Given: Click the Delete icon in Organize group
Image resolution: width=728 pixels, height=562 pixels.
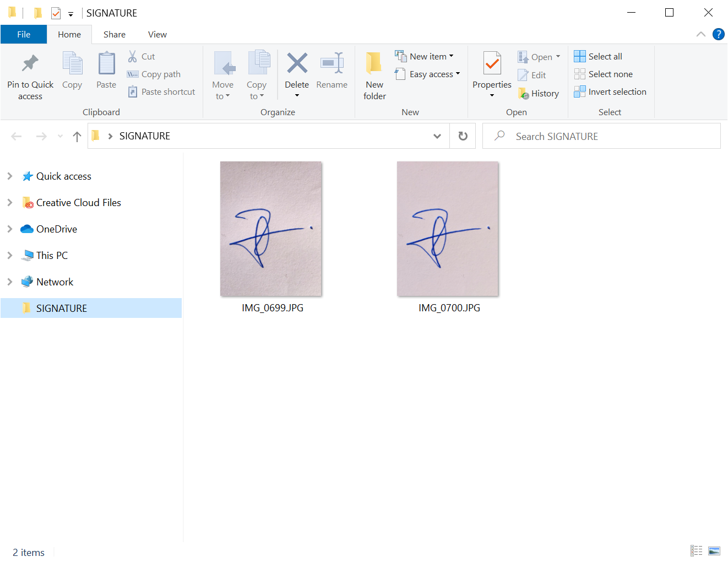Looking at the screenshot, I should coord(297,64).
